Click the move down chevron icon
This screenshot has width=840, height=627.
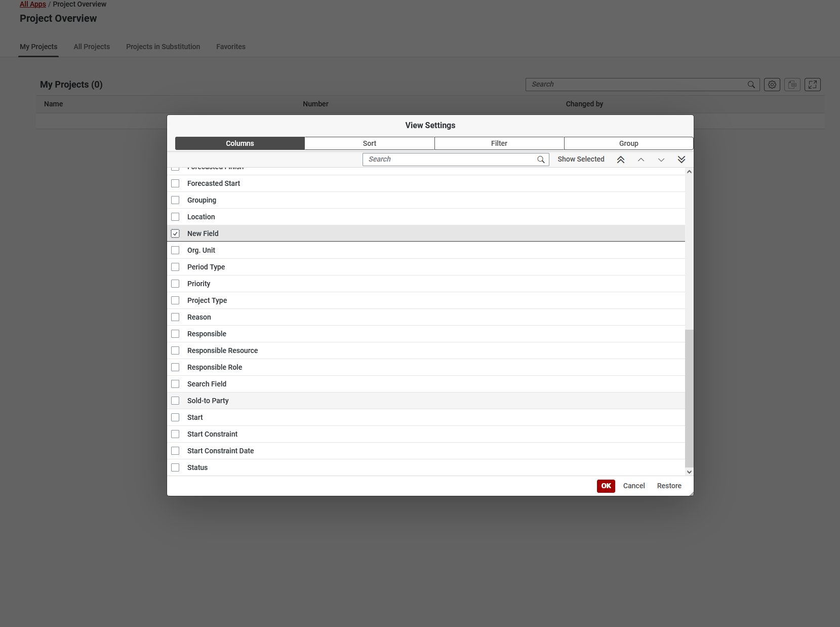(661, 160)
